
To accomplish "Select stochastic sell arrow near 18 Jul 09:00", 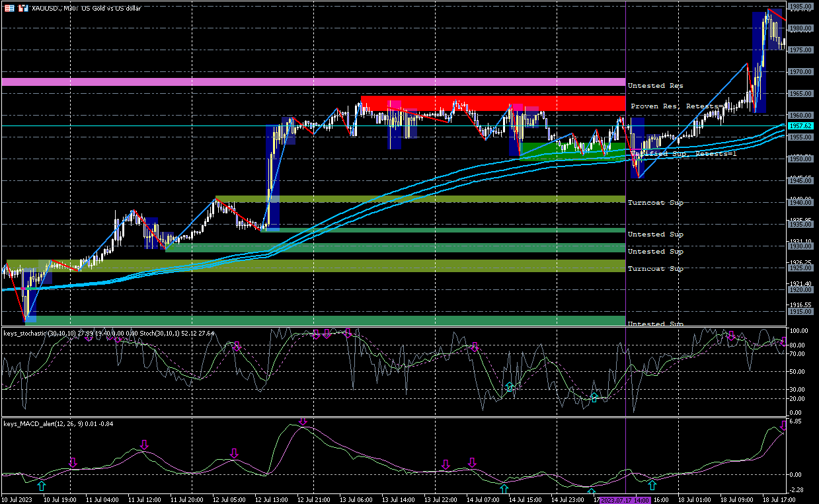I will [731, 335].
